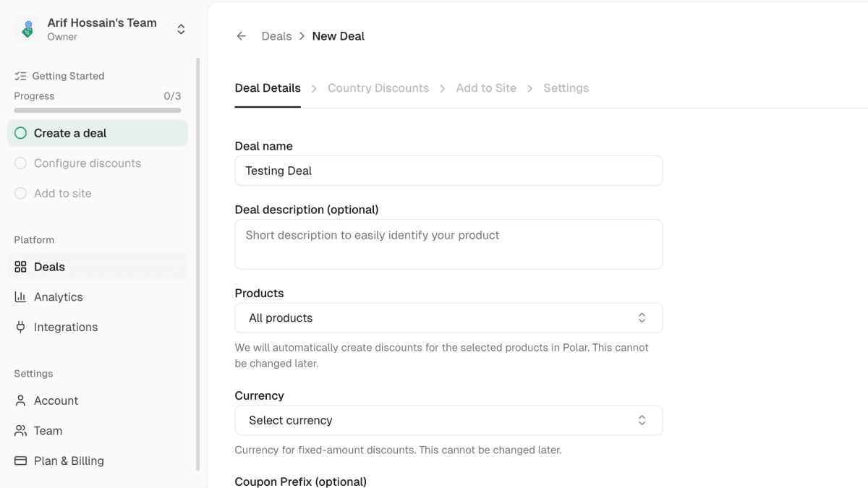Screen dimensions: 868x488
Task: Open the team switcher chevron
Action: (x=180, y=30)
